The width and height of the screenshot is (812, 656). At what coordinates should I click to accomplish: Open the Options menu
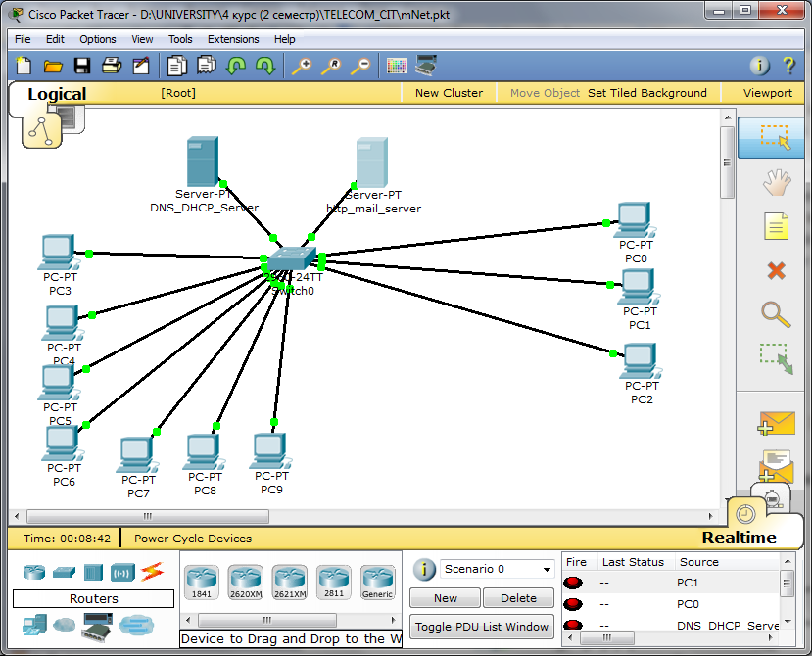pyautogui.click(x=97, y=39)
